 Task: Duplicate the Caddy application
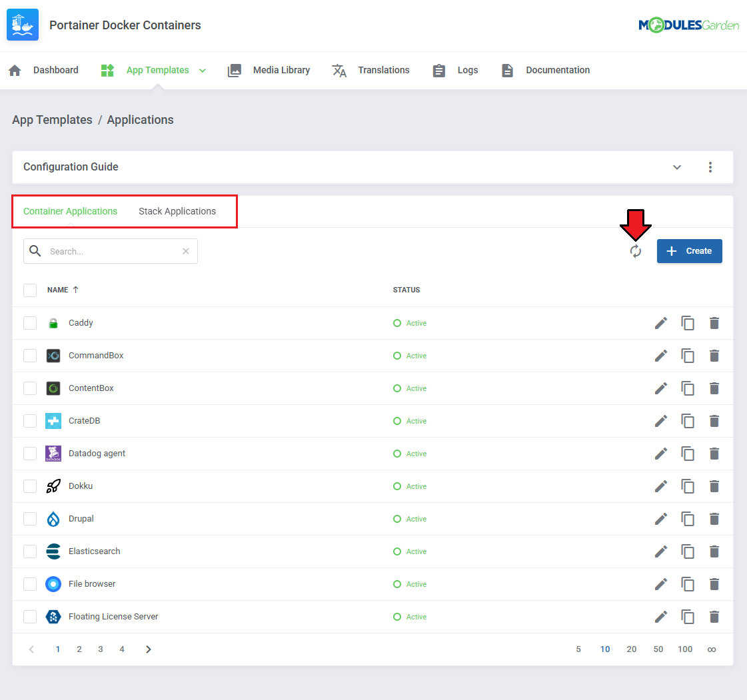(688, 323)
